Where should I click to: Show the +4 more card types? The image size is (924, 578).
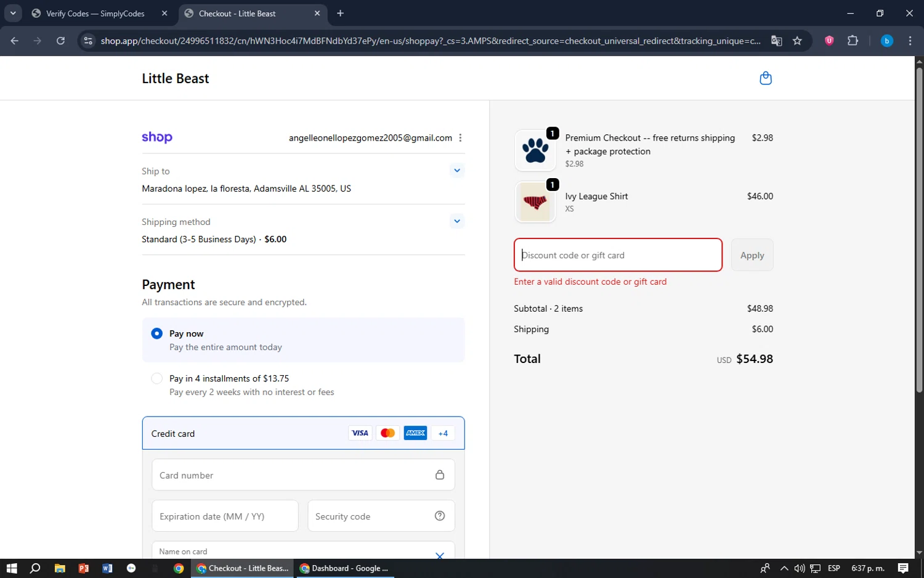tap(443, 433)
